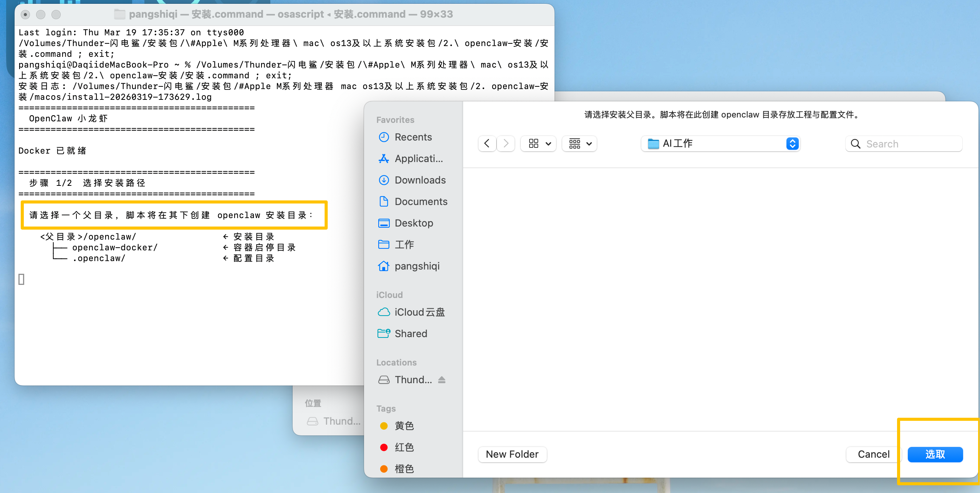Image resolution: width=980 pixels, height=493 pixels.
Task: Open Recents in the sidebar
Action: coord(413,137)
